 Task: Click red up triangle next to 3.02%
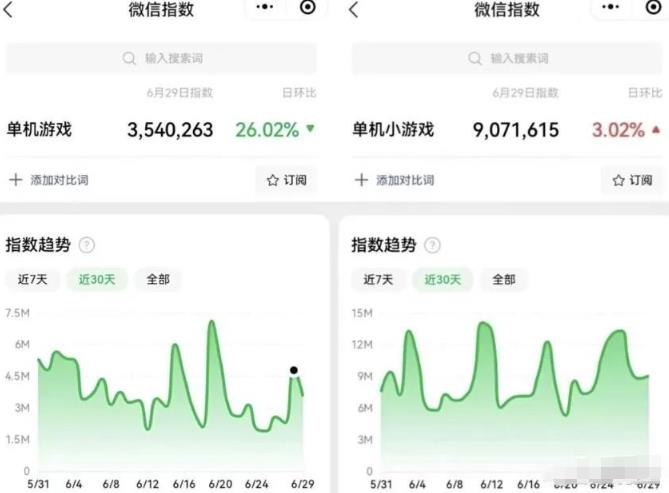click(x=656, y=129)
